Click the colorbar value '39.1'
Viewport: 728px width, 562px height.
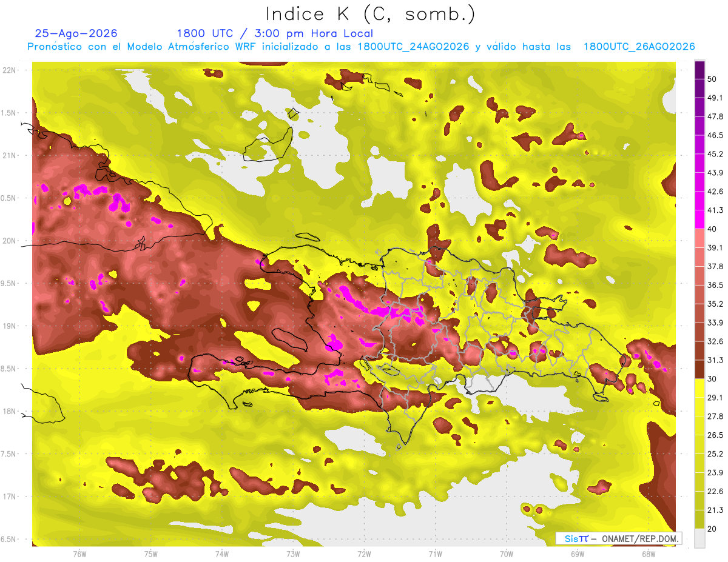coord(715,247)
